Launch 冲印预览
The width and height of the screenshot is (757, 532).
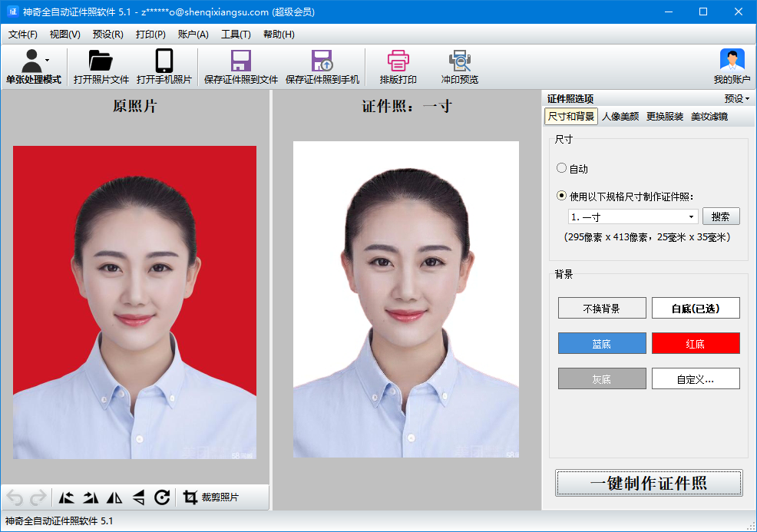[459, 65]
